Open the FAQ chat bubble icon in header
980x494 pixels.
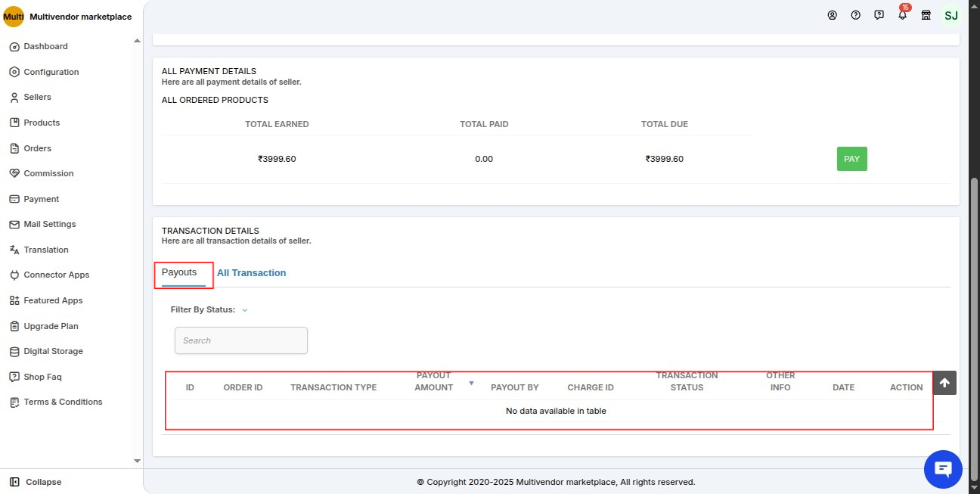pos(879,15)
